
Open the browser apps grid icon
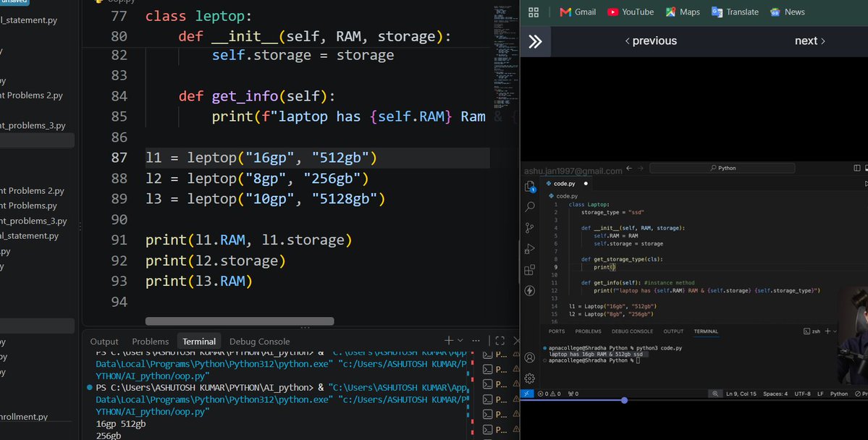pos(534,12)
